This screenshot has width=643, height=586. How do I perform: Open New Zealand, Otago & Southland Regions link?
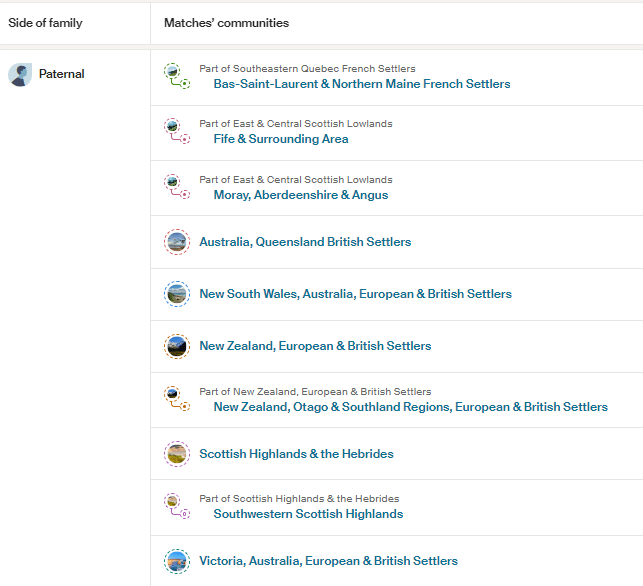[410, 407]
